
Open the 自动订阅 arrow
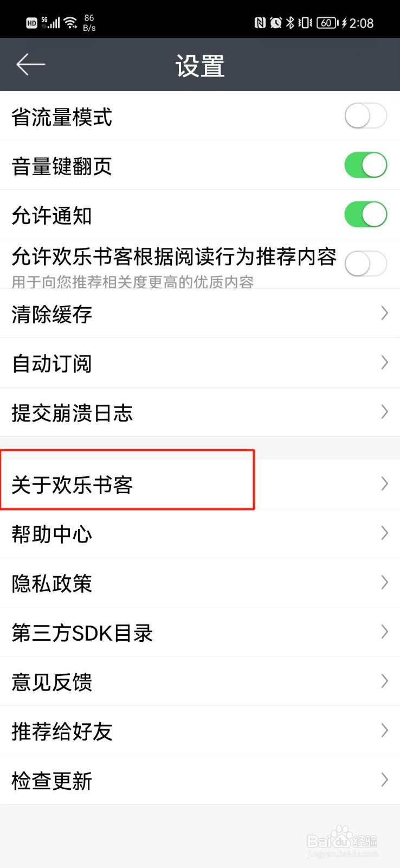click(x=384, y=362)
